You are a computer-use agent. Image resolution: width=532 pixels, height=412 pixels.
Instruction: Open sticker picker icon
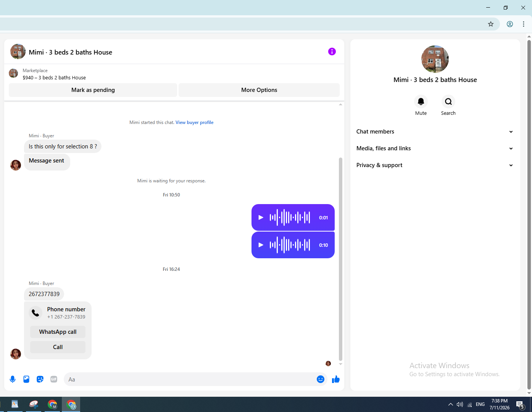40,379
